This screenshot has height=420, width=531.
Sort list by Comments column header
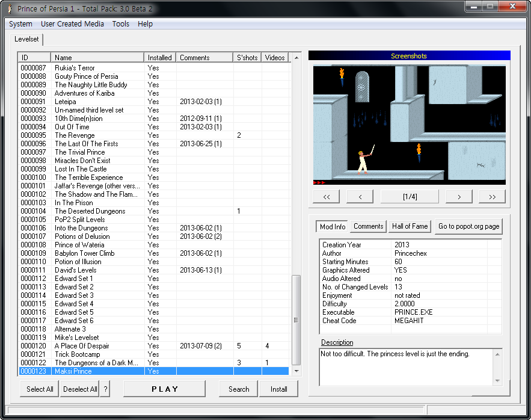click(204, 58)
